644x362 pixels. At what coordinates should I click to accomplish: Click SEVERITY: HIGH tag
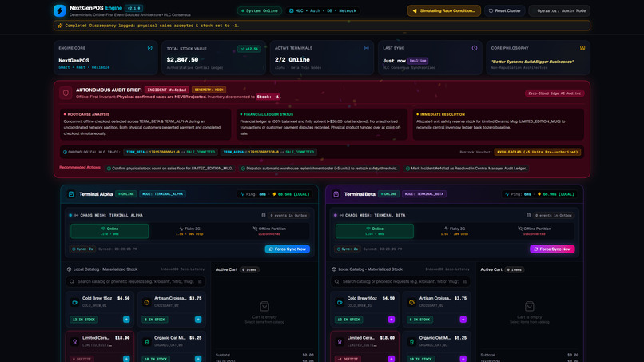[x=209, y=90]
